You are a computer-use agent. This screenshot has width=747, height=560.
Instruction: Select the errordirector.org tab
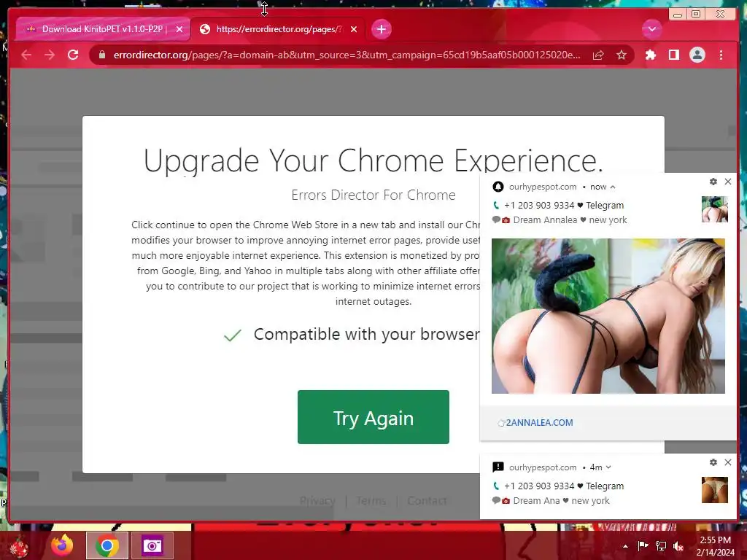(278, 29)
